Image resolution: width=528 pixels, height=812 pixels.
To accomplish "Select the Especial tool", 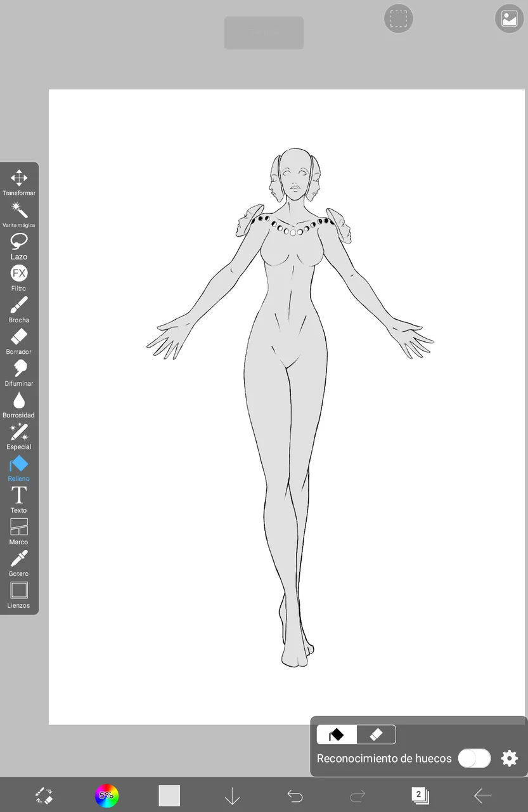I will pos(19,436).
